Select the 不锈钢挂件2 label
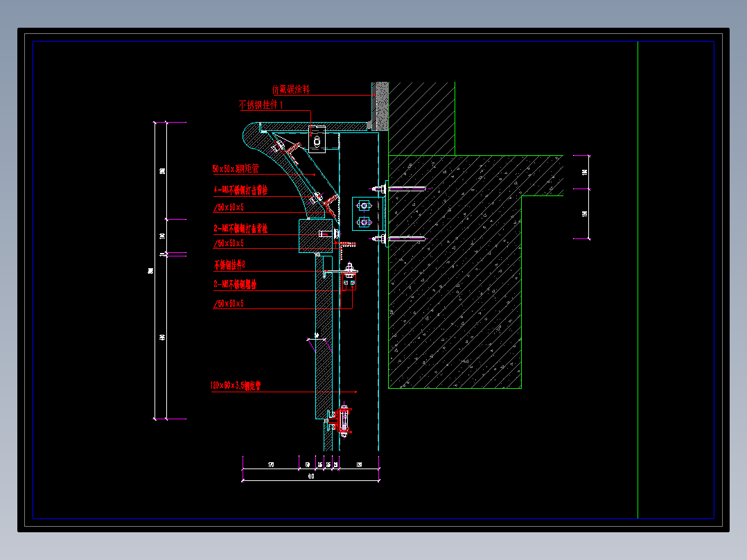Image resolution: width=747 pixels, height=560 pixels. [x=229, y=265]
